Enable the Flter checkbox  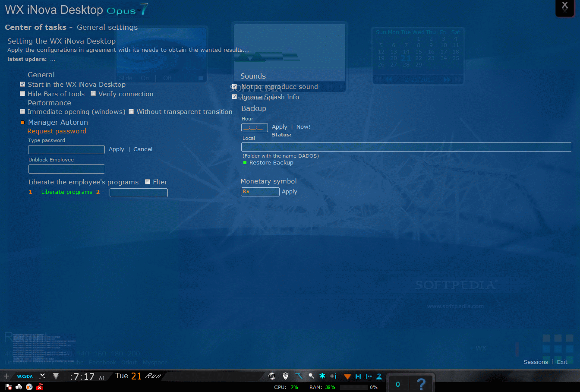[148, 182]
